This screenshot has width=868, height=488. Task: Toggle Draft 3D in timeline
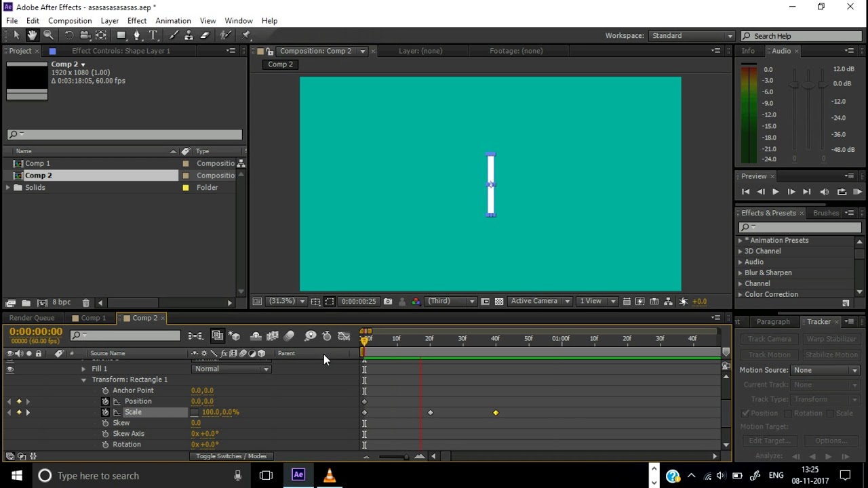point(234,336)
